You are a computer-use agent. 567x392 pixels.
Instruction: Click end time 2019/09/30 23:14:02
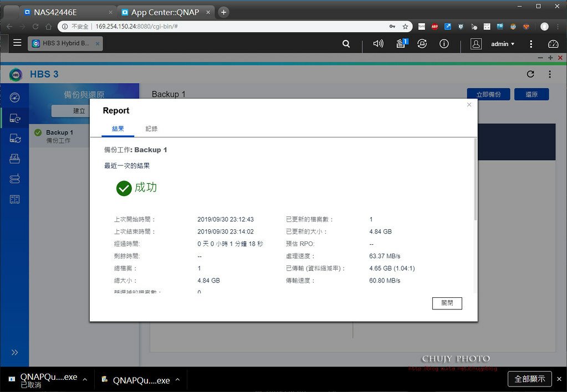[x=226, y=231]
